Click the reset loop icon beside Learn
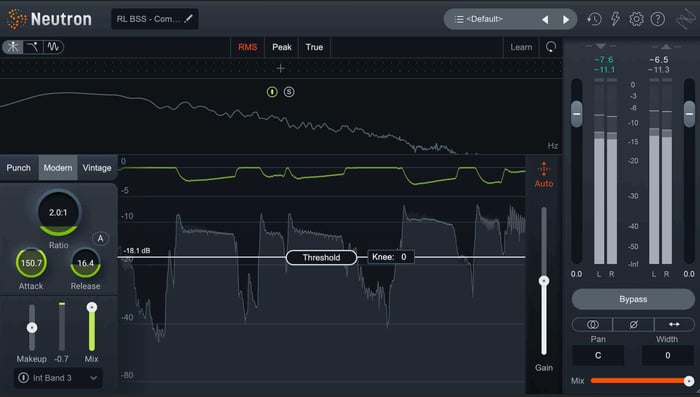700x397 pixels. [551, 47]
